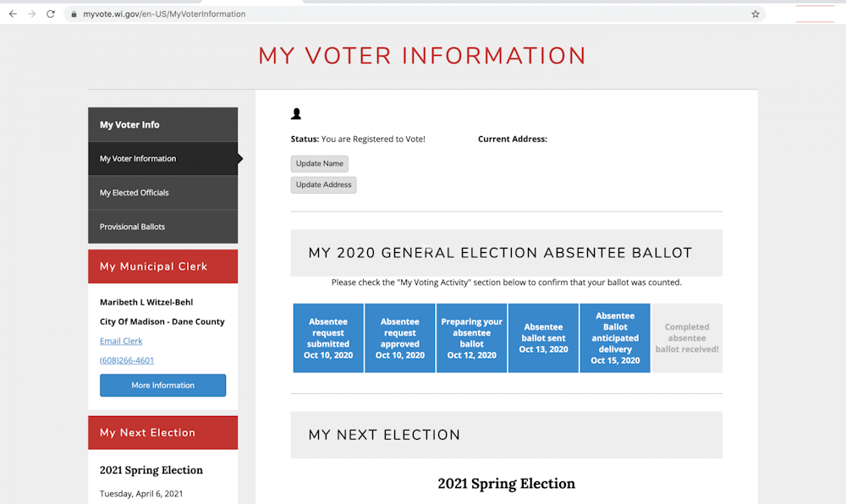Select Provisional Ballots in sidebar

(133, 227)
